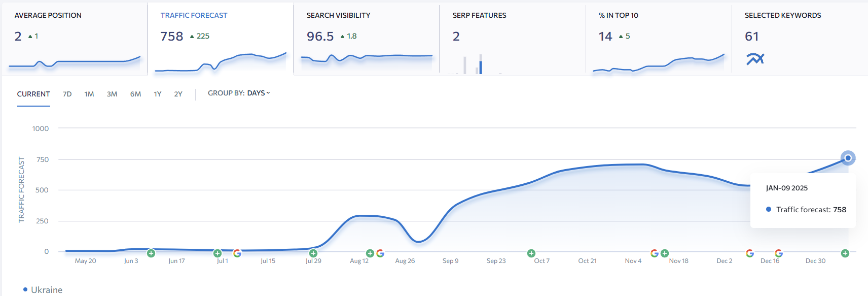Click the green plus marker near Jun 3
Viewport: 868px width, 296px height.
coord(151,253)
